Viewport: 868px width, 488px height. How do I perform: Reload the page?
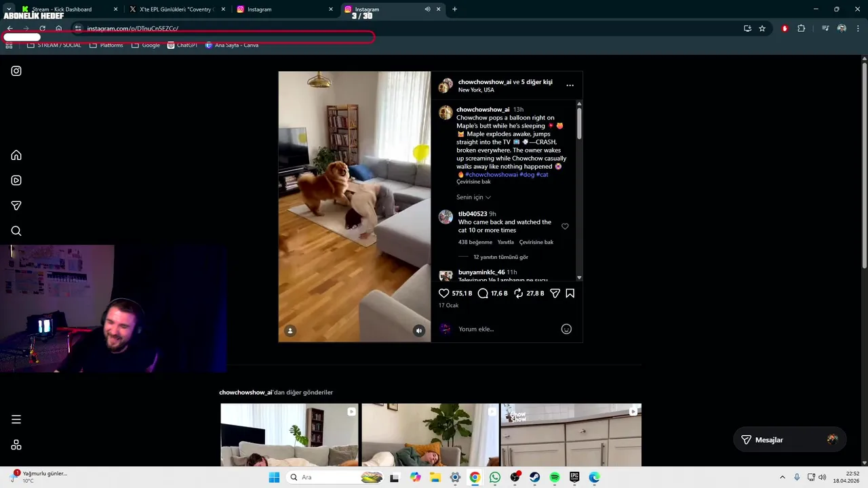click(x=42, y=28)
